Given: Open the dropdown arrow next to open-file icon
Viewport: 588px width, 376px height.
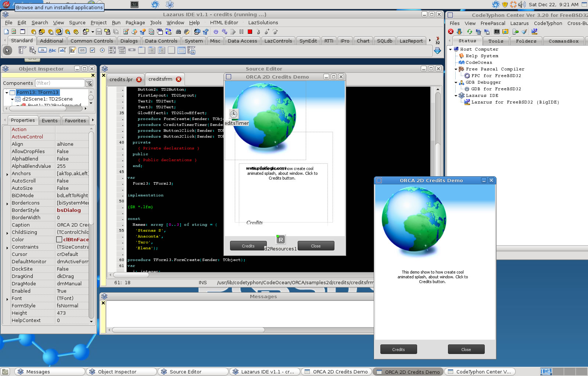Looking at the screenshot, I should [93, 32].
